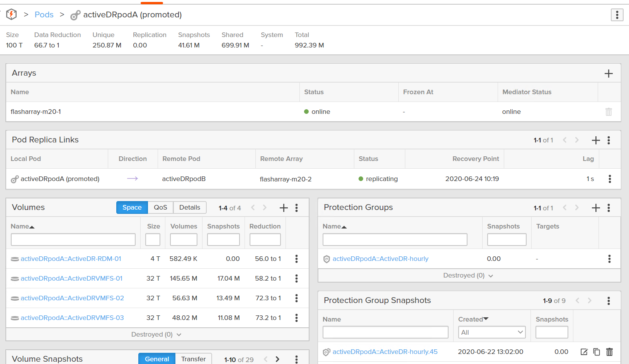Image resolution: width=629 pixels, height=364 pixels.
Task: Navigate to Pods breadcrumb link
Action: (44, 15)
